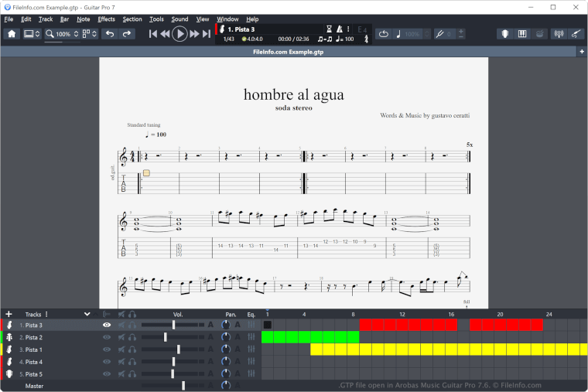The width and height of the screenshot is (588, 392).
Task: Click the Undo arrow
Action: point(110,34)
